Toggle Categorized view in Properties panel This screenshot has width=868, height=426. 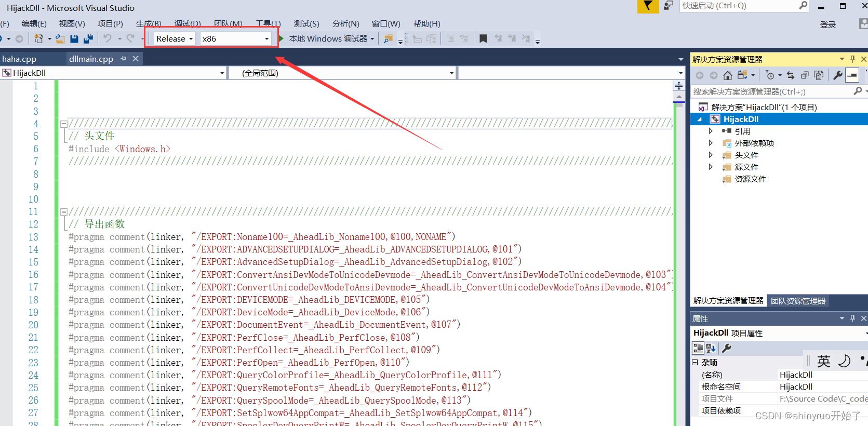point(698,348)
